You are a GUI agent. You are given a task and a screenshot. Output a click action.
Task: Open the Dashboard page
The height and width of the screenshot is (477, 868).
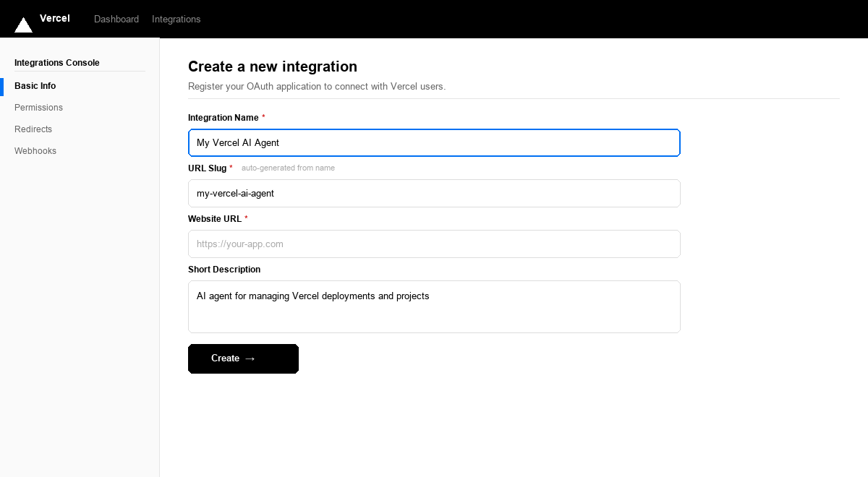pos(116,20)
